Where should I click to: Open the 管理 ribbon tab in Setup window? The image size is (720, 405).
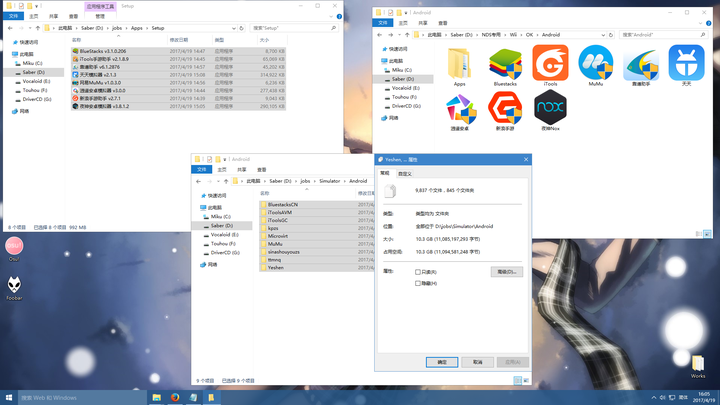point(100,17)
